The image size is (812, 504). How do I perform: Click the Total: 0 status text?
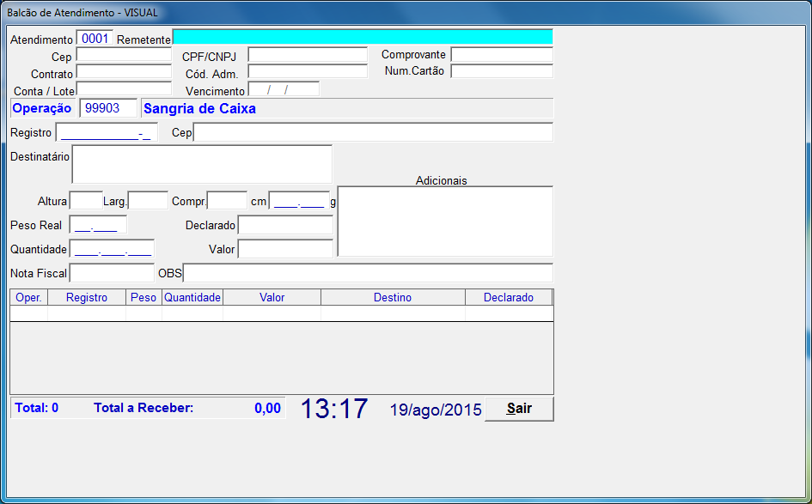[37, 408]
